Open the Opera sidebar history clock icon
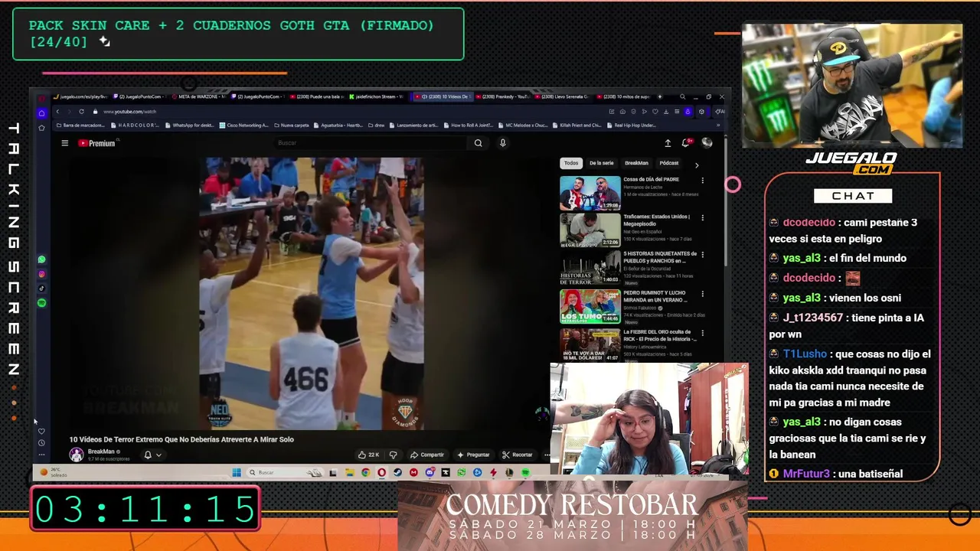980x551 pixels. (x=41, y=443)
